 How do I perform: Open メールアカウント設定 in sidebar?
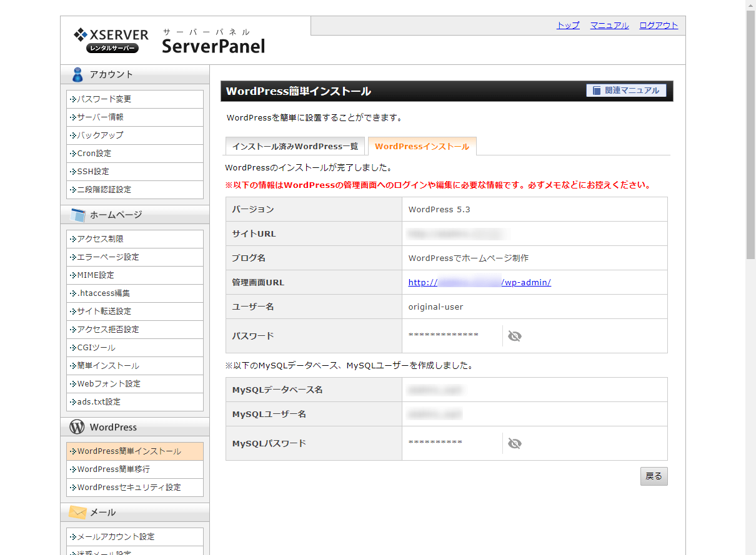[135, 537]
